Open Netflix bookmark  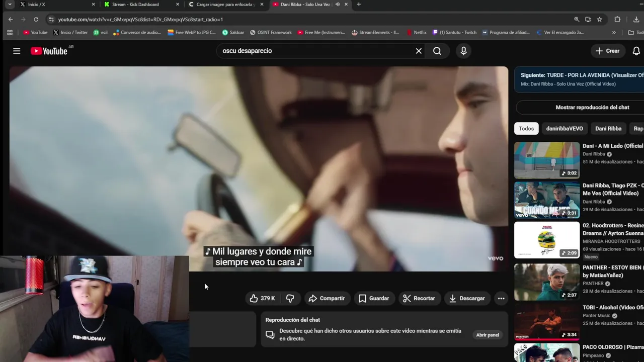pyautogui.click(x=416, y=32)
